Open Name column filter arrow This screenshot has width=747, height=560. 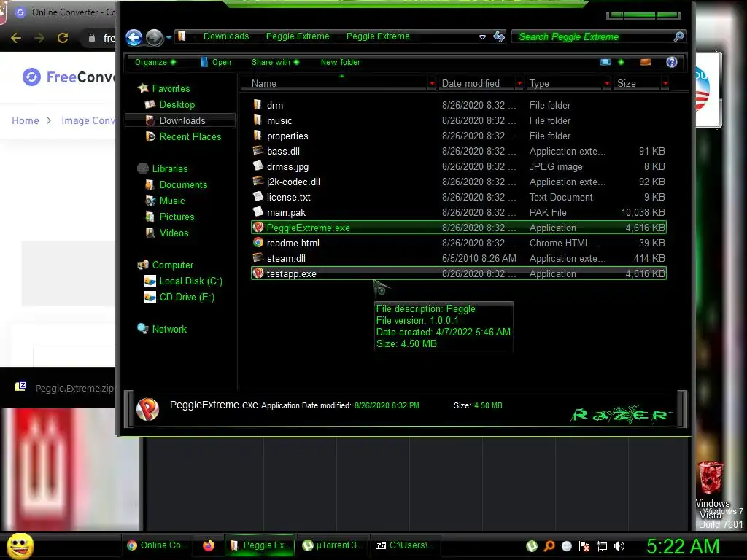432,83
